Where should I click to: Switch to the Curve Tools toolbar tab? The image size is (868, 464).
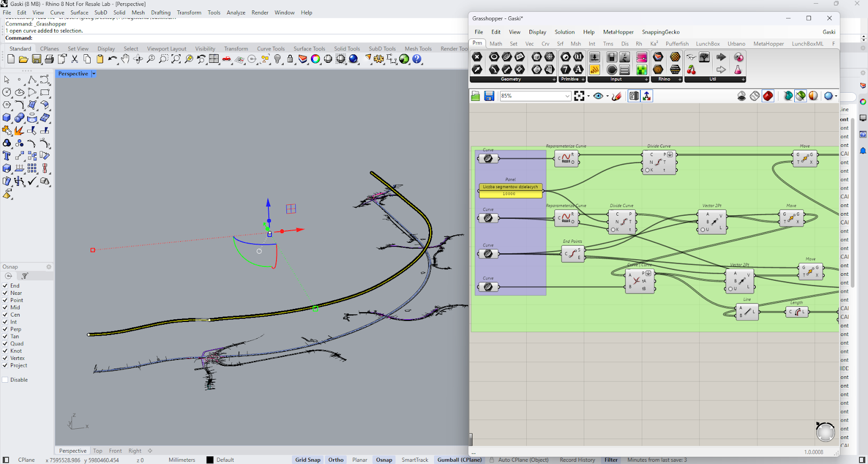[271, 49]
